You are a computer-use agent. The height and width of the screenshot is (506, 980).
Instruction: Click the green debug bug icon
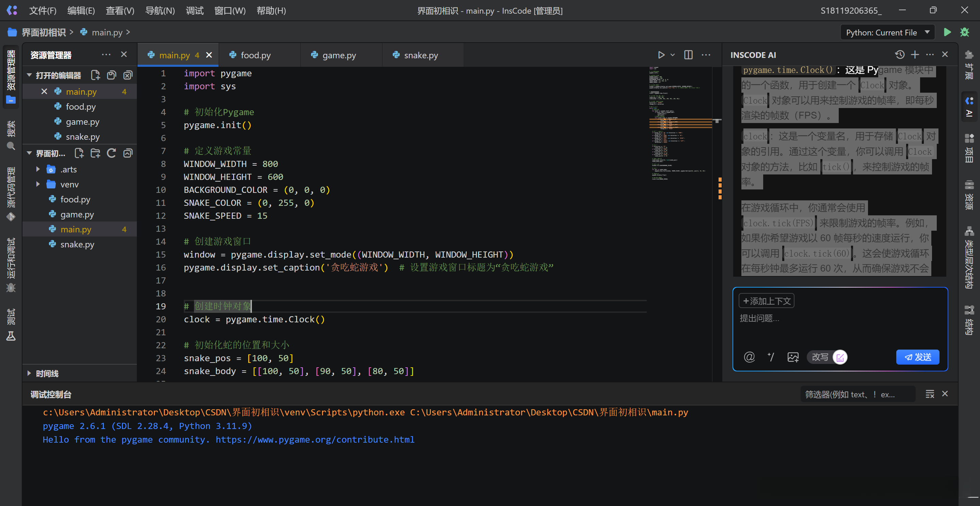pyautogui.click(x=964, y=32)
